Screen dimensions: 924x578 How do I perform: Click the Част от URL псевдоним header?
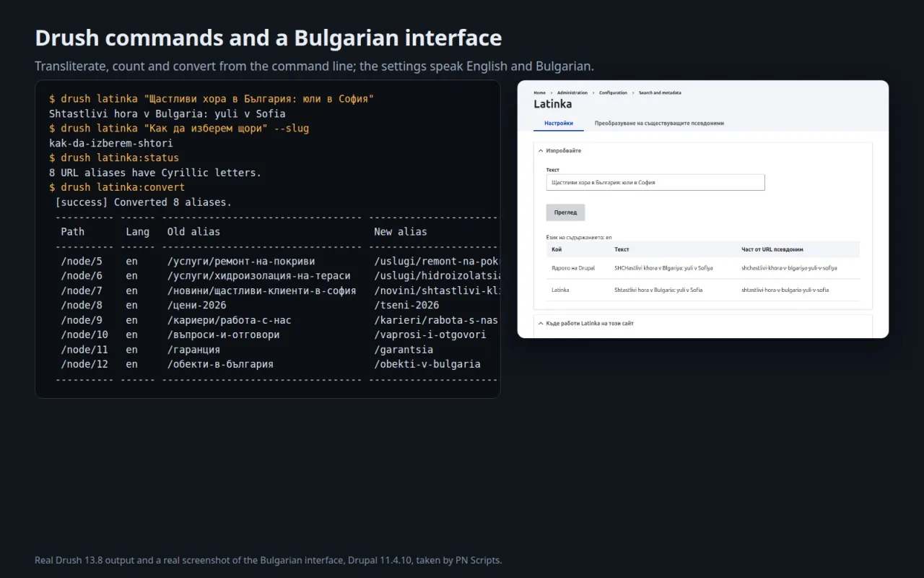click(772, 249)
